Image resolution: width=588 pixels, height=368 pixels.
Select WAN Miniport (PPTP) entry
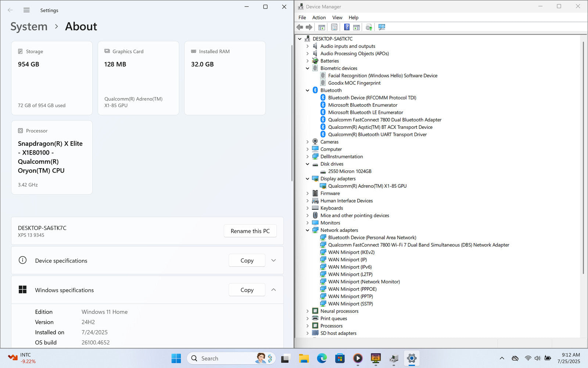pyautogui.click(x=350, y=297)
